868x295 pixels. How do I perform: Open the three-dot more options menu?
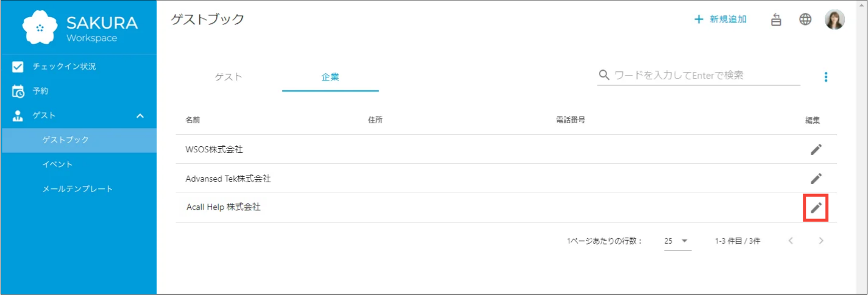click(826, 77)
